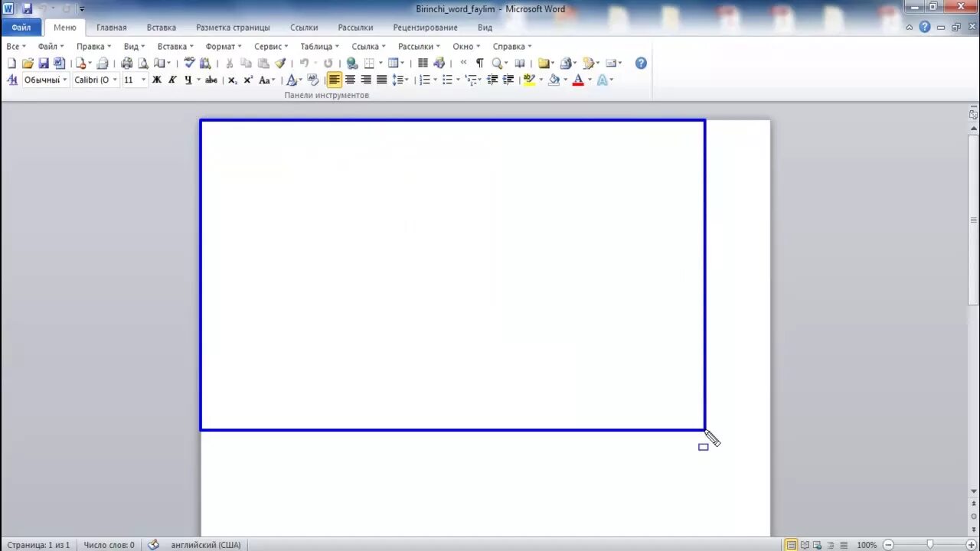The width and height of the screenshot is (980, 551).
Task: Open the font size 11 dropdown
Action: click(143, 80)
